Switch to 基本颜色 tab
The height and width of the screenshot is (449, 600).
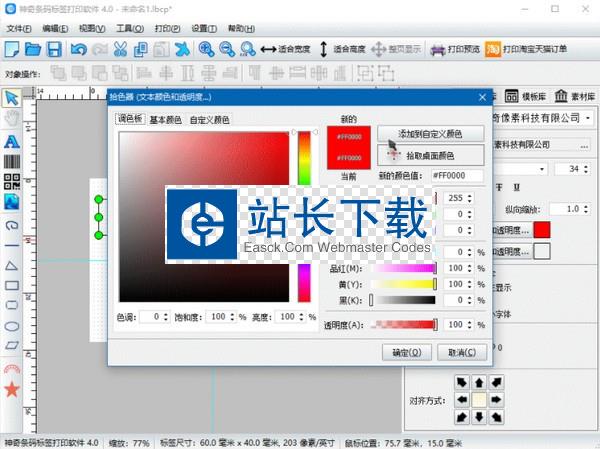pos(165,120)
